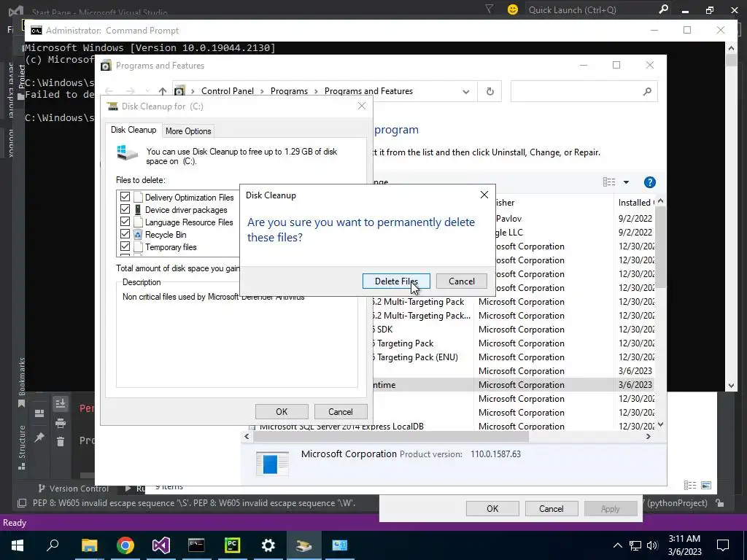This screenshot has height=560, width=747.
Task: Click Cancel next to the Apply button
Action: [551, 508]
